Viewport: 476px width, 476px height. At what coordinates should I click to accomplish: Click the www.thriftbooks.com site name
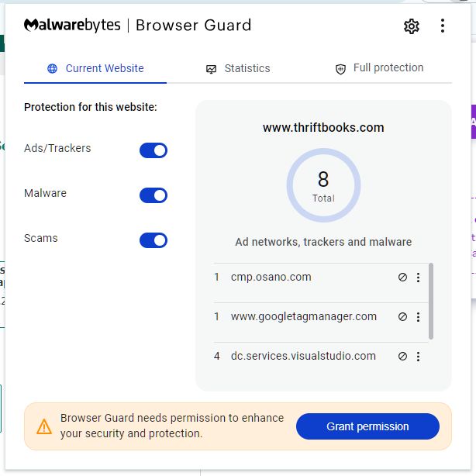pyautogui.click(x=323, y=128)
